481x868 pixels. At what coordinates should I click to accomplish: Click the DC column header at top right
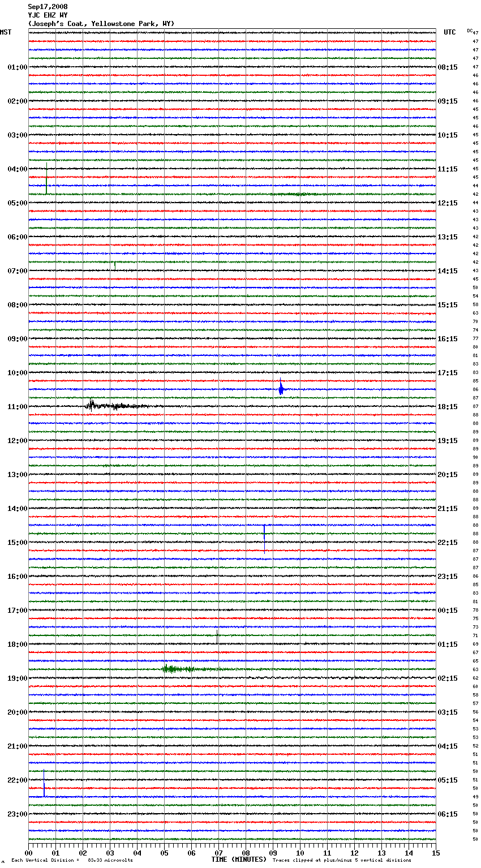[x=470, y=31]
